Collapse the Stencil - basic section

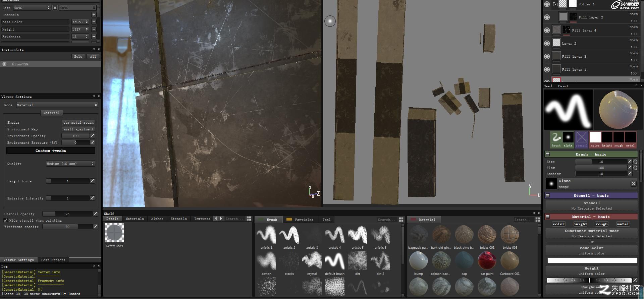click(548, 195)
